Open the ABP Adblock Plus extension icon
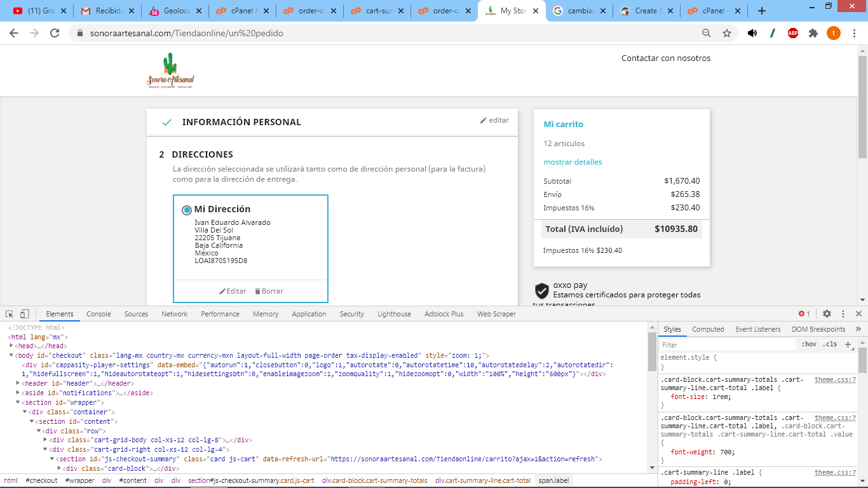The height and width of the screenshot is (488, 868). pos(793,33)
